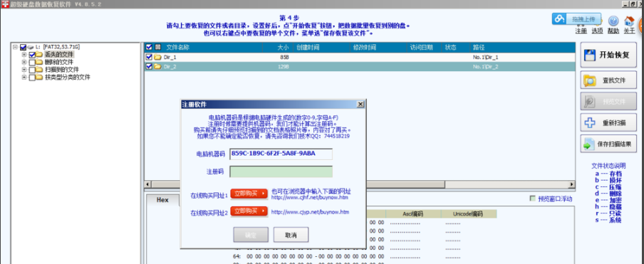Sort by 创建时间 column header

click(x=308, y=47)
